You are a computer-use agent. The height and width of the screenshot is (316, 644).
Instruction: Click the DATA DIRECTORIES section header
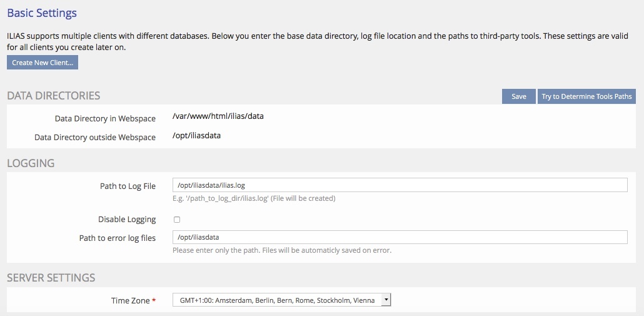[x=54, y=96]
